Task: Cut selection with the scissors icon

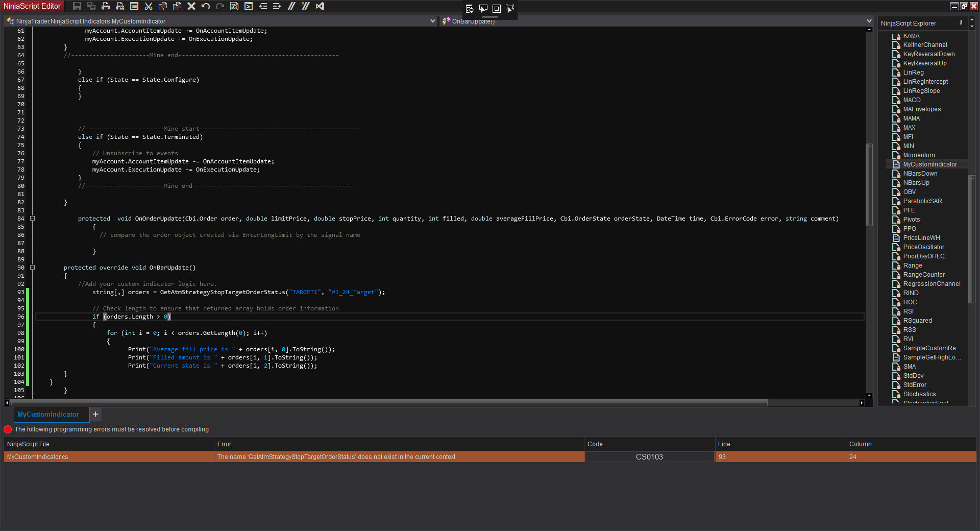Action: click(x=149, y=6)
